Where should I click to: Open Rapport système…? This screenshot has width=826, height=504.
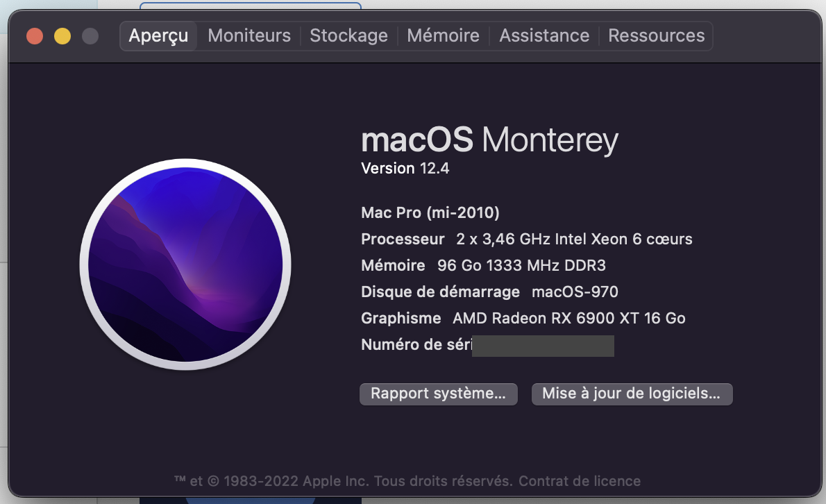pyautogui.click(x=438, y=394)
